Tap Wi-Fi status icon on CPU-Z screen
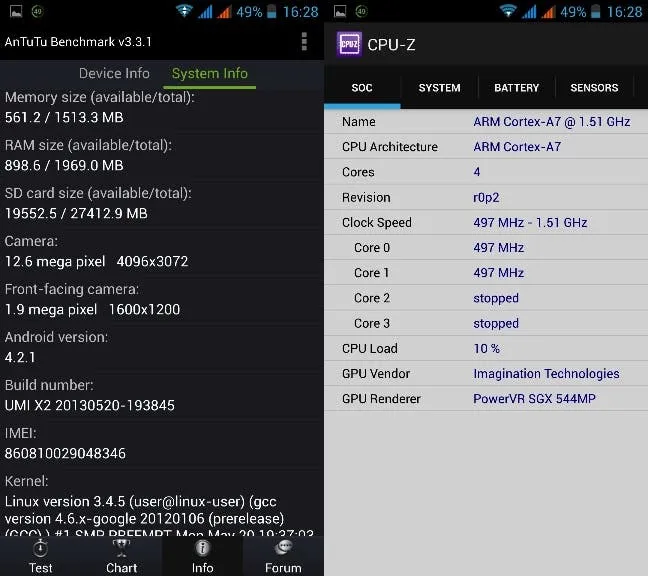This screenshot has width=650, height=576. coord(508,11)
